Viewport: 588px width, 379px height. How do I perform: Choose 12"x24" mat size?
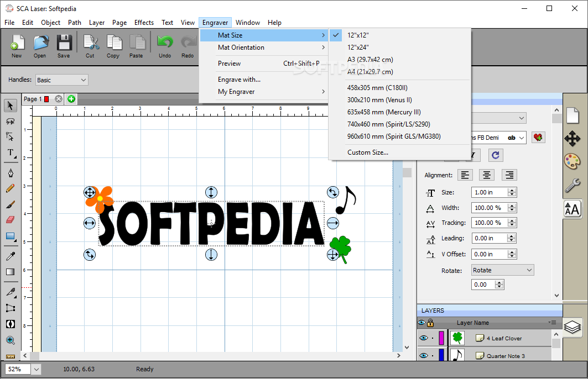(x=399, y=47)
